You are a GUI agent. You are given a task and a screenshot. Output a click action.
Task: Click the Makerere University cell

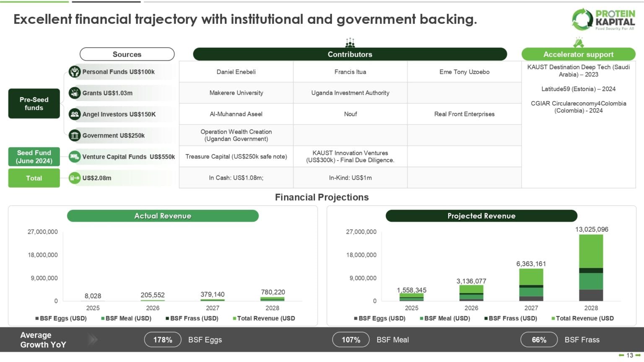pos(236,93)
